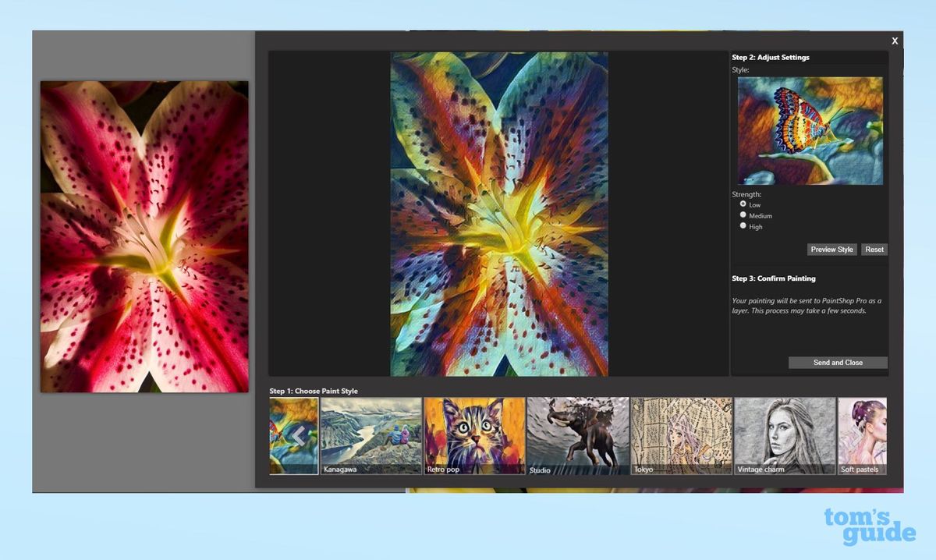The height and width of the screenshot is (560, 936).
Task: Choose the Retro pop paint style
Action: coord(474,434)
